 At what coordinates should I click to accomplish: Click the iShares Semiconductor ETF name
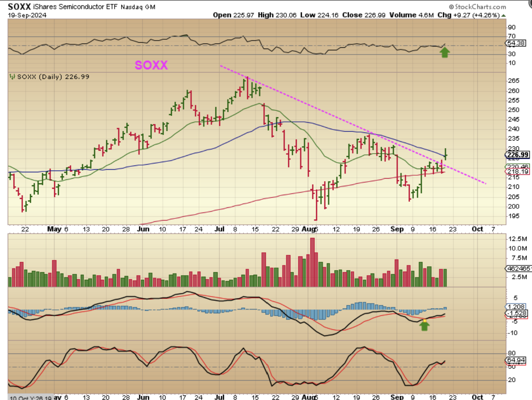click(x=76, y=7)
